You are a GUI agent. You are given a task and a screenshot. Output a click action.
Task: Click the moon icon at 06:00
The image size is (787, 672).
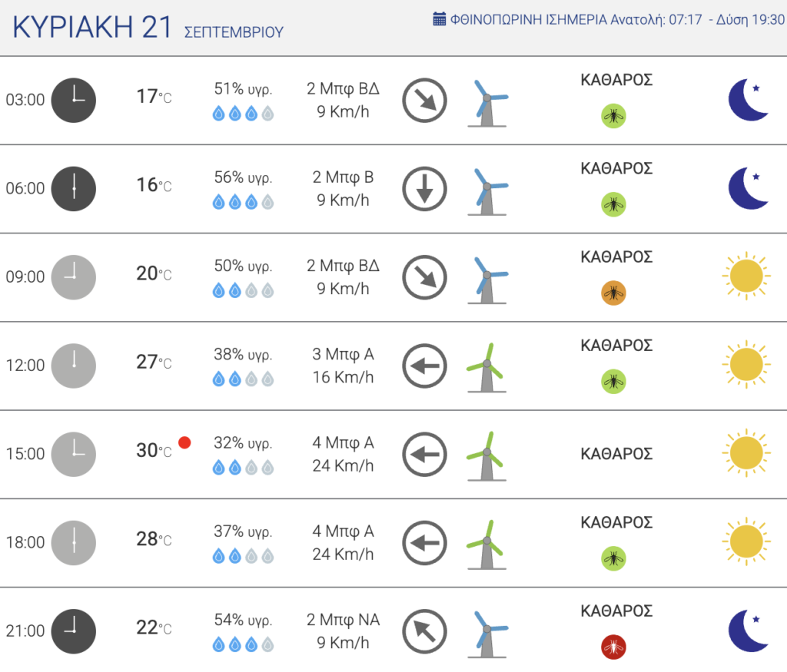coord(748,188)
